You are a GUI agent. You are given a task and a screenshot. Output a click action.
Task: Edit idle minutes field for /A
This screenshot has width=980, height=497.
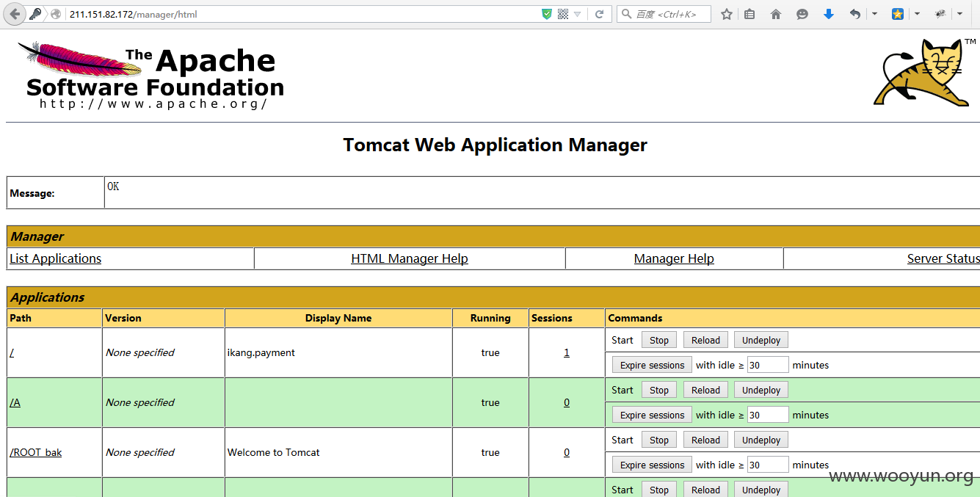coord(768,415)
